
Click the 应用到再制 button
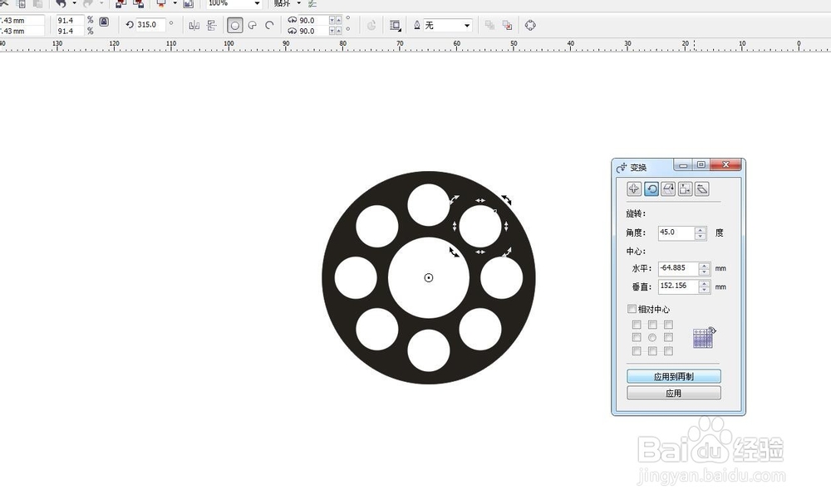674,376
